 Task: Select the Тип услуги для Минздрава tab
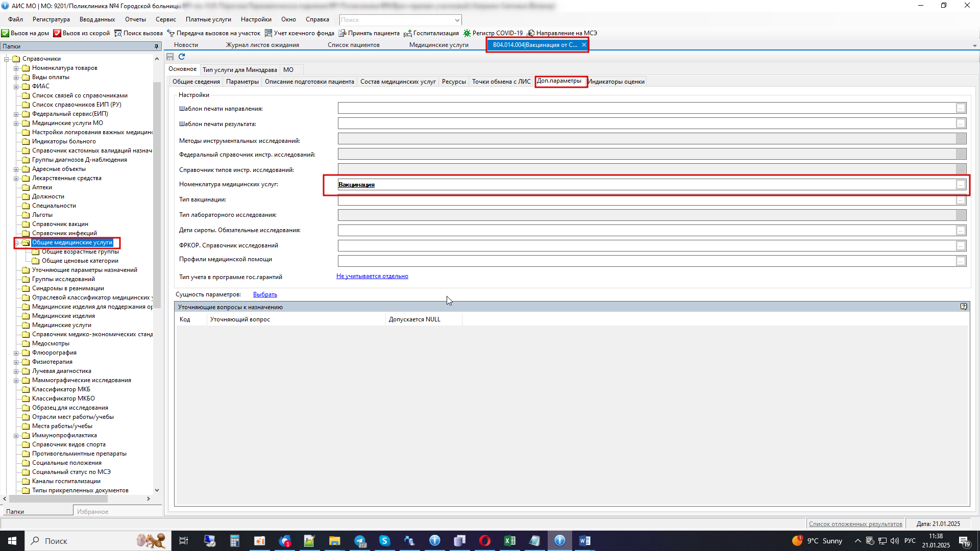[239, 70]
